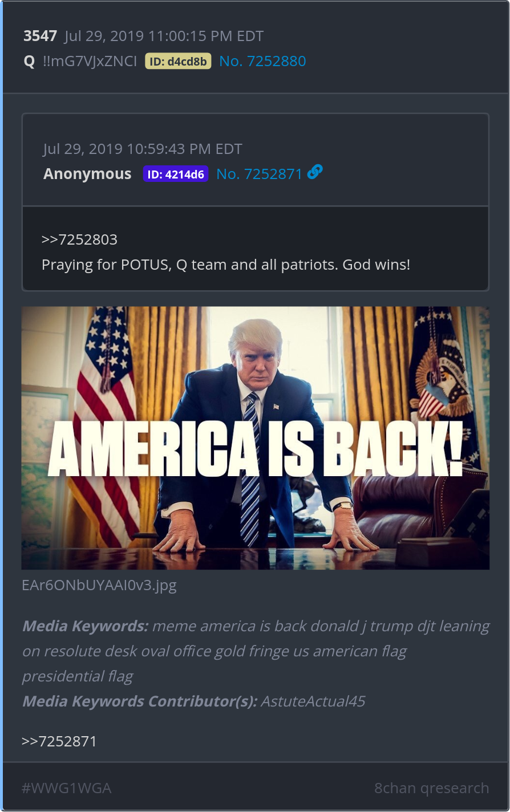Click the tripcode !!mG7VJxZNCI
The image size is (510, 812).
(x=90, y=62)
